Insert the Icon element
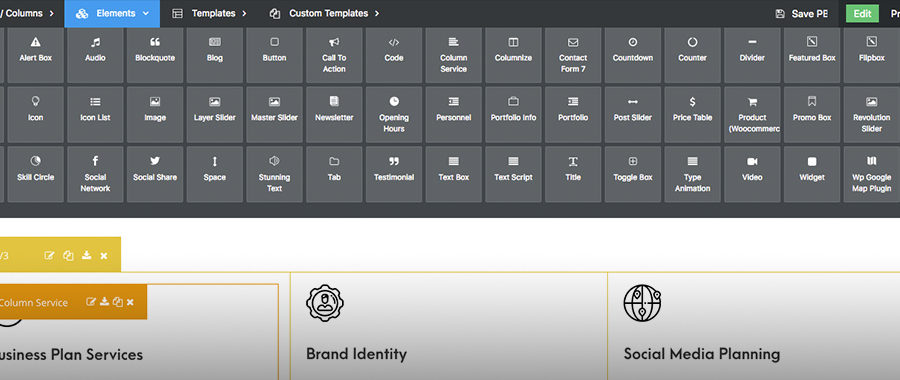Image resolution: width=900 pixels, height=380 pixels. tap(36, 115)
